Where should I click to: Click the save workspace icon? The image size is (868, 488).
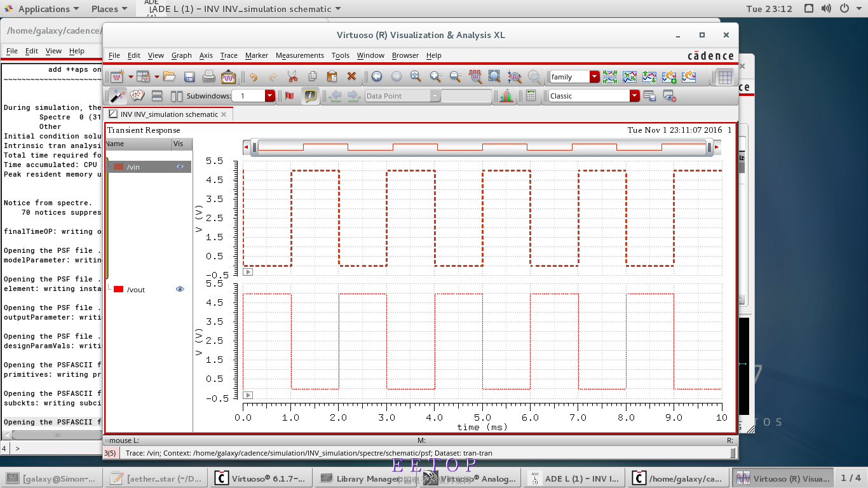tap(649, 96)
